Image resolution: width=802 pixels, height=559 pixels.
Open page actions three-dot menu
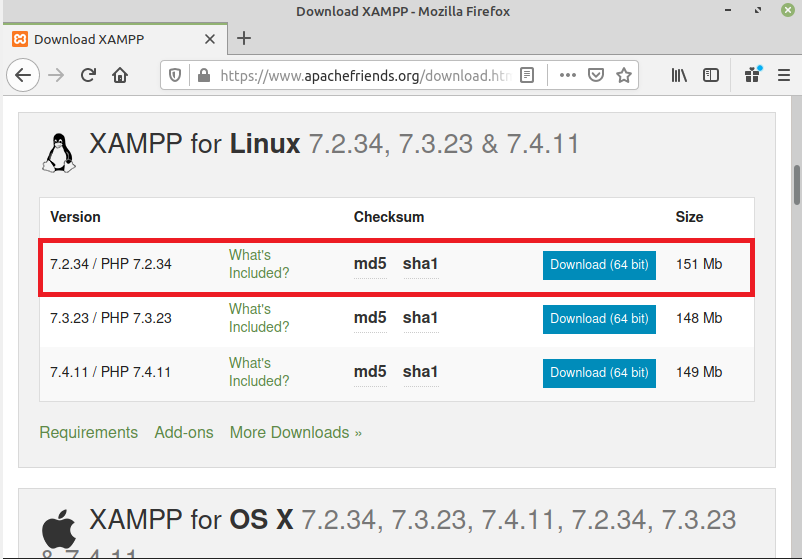coord(568,75)
